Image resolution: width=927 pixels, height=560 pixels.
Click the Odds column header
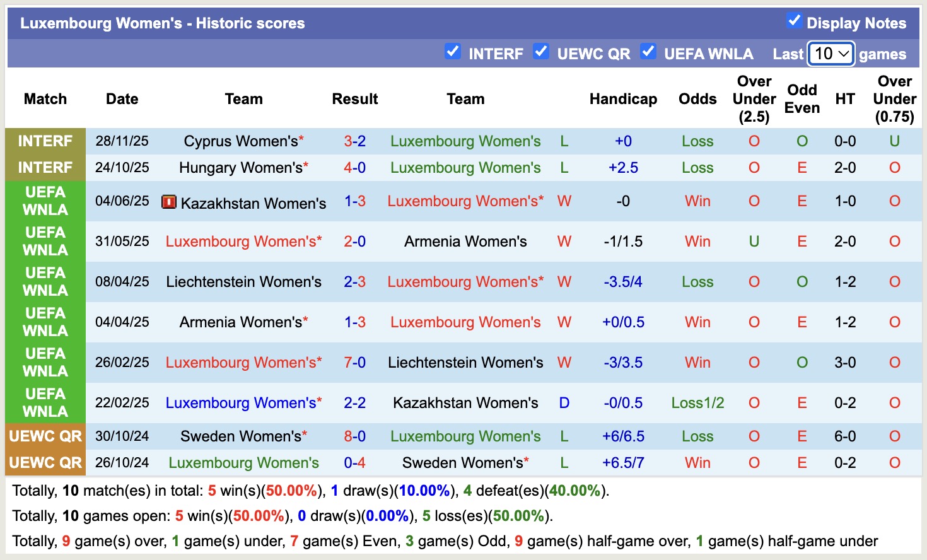coord(697,99)
